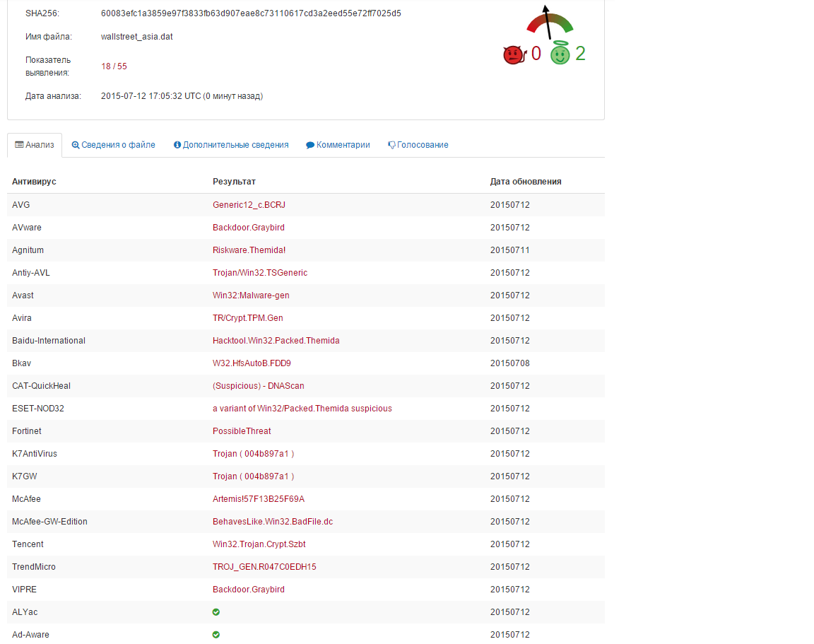814x644 pixels.
Task: Click the VIPRE result Backdoor.Graybird
Action: click(249, 590)
